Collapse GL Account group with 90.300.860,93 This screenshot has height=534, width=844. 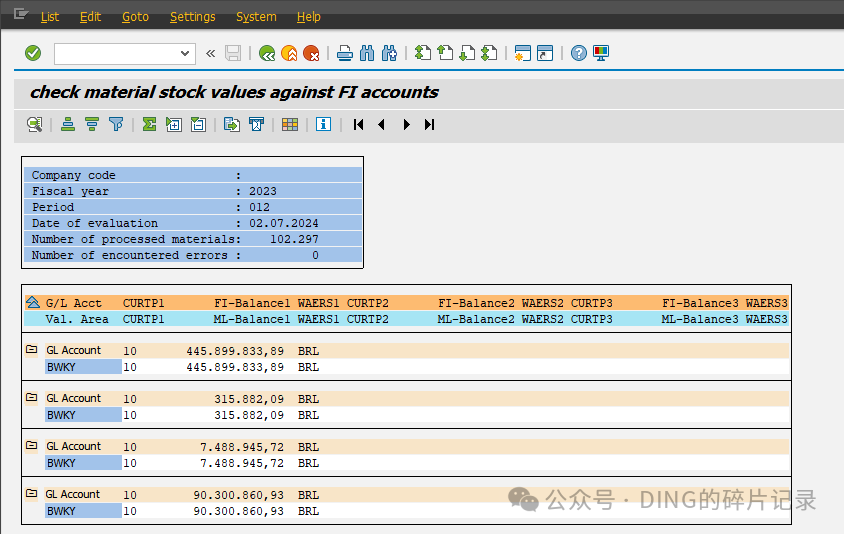(x=32, y=494)
